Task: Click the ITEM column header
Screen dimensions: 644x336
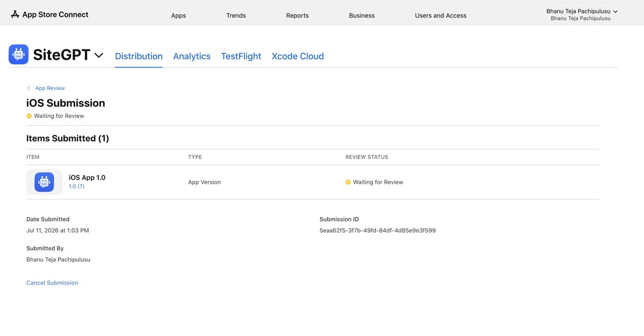Action: (x=33, y=157)
